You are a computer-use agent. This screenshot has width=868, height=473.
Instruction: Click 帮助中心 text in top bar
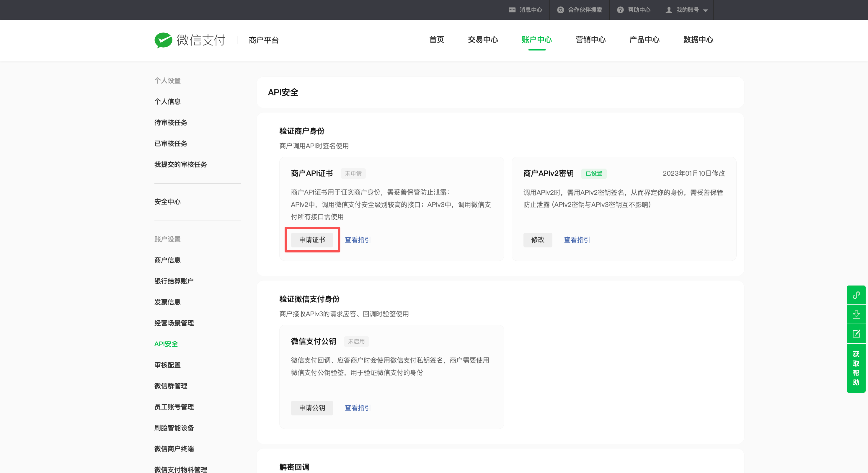point(639,10)
